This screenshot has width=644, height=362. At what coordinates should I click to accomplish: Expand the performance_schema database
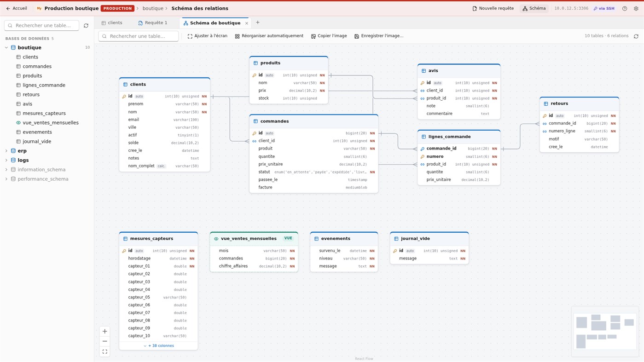[x=6, y=179]
